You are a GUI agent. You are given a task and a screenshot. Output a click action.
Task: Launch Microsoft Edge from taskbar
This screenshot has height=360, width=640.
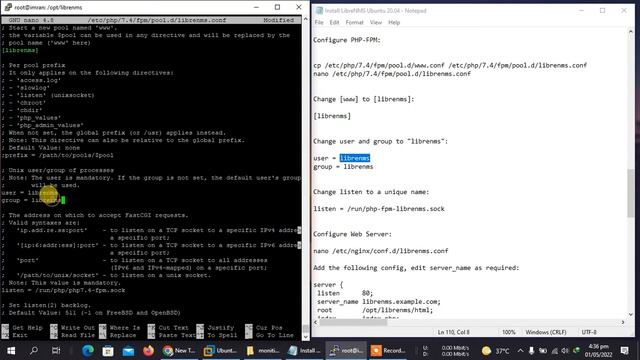(88, 351)
